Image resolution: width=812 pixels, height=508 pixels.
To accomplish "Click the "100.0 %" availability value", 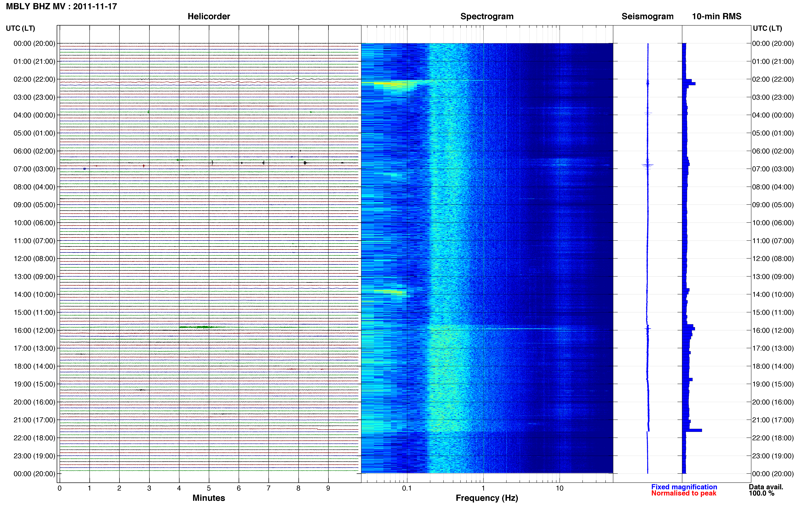I will [x=761, y=493].
